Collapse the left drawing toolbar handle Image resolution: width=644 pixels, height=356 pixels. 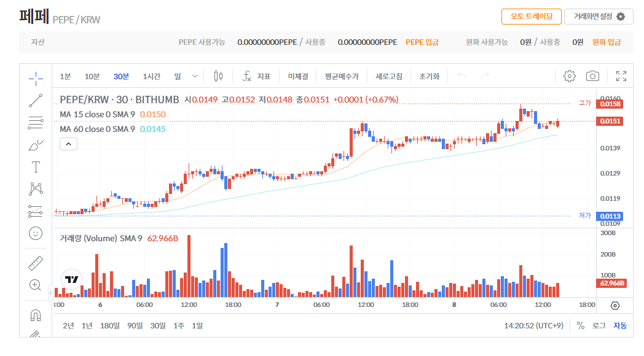tap(50, 293)
